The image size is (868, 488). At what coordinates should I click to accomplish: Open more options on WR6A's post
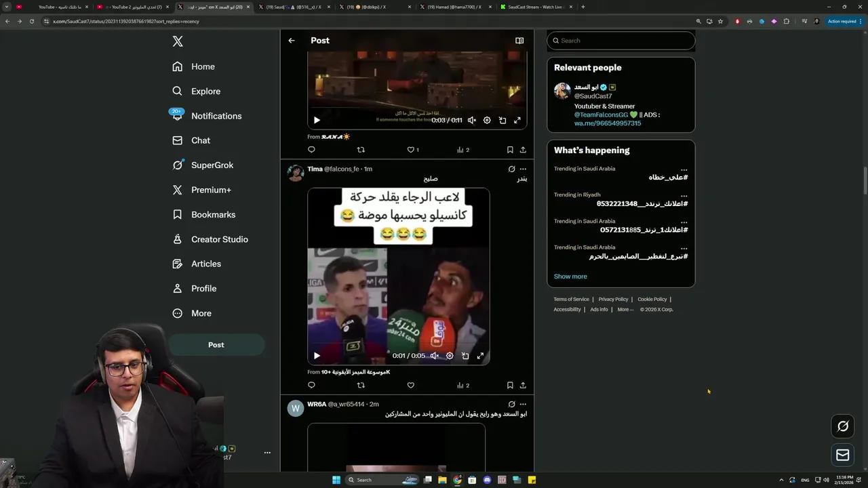tap(523, 404)
